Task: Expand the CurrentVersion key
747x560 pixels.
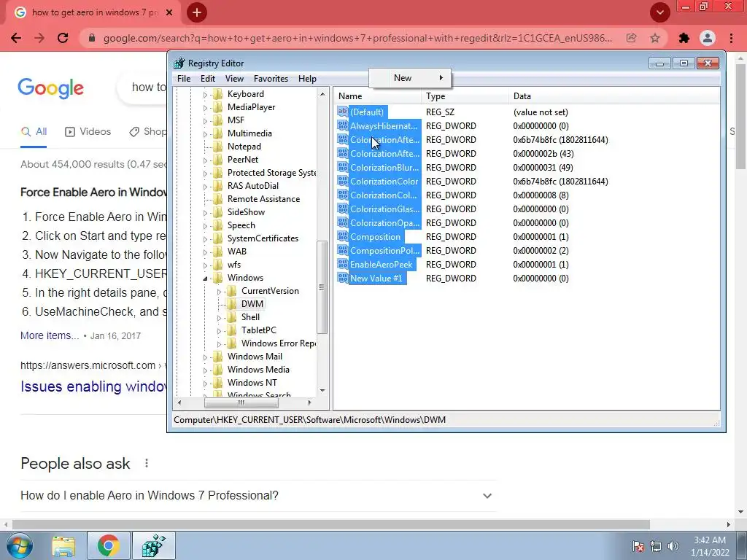Action: (x=219, y=291)
